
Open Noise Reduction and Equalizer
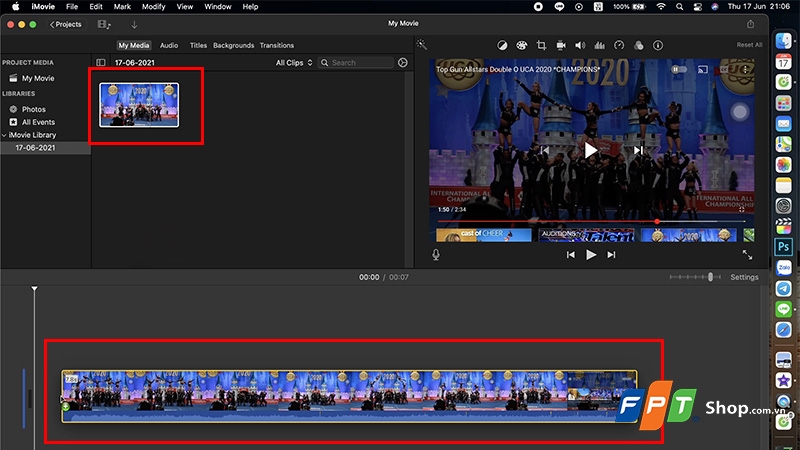599,45
